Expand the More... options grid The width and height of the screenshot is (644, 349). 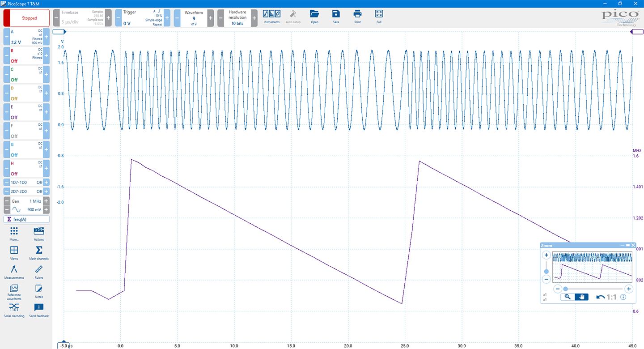(x=14, y=233)
